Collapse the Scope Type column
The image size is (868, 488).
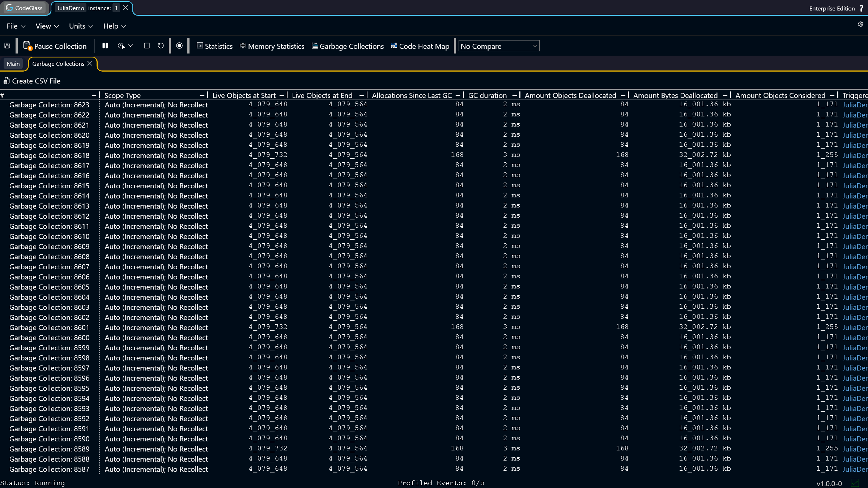pyautogui.click(x=202, y=95)
